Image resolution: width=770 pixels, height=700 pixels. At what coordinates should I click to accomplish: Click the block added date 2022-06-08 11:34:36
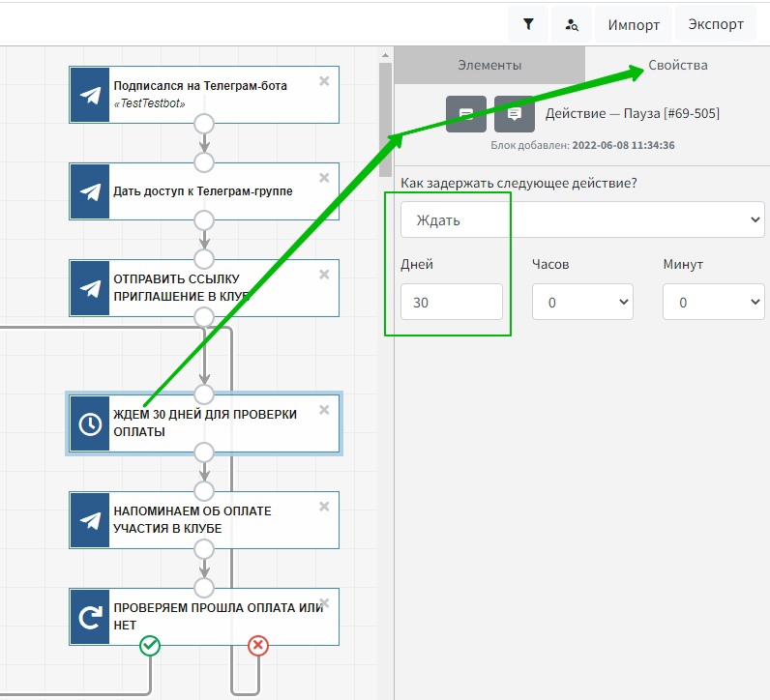[624, 145]
